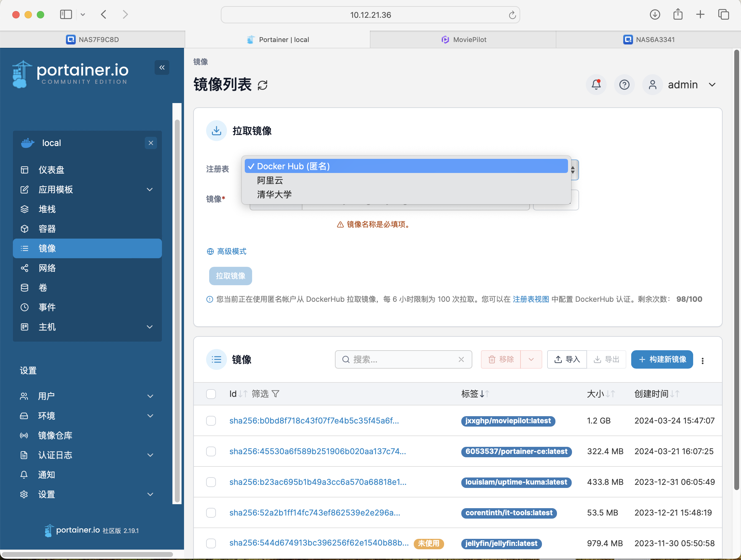Viewport: 741px width, 560px height.
Task: Sort images by 创建时间 column
Action: pyautogui.click(x=657, y=394)
